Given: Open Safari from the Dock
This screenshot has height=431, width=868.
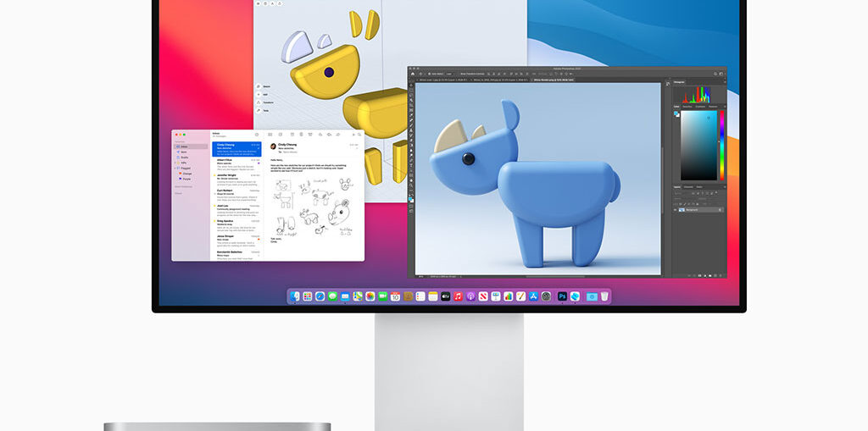Looking at the screenshot, I should coord(320,296).
